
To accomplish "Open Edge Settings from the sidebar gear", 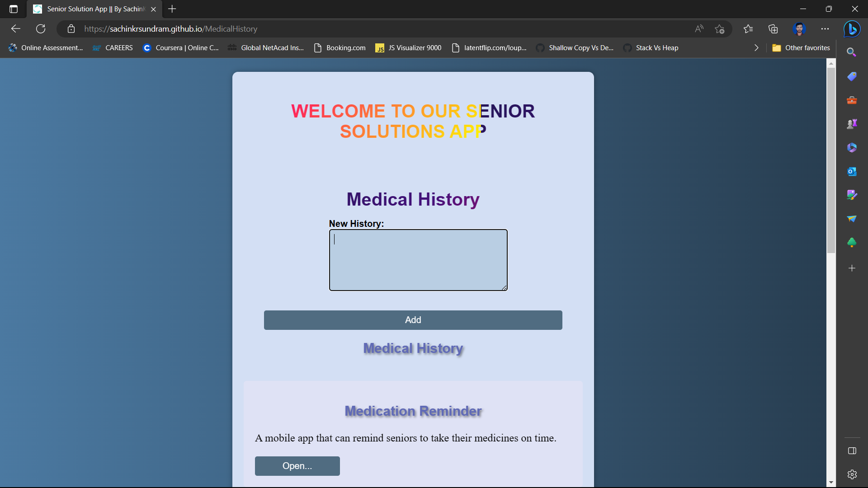I will coord(852,474).
